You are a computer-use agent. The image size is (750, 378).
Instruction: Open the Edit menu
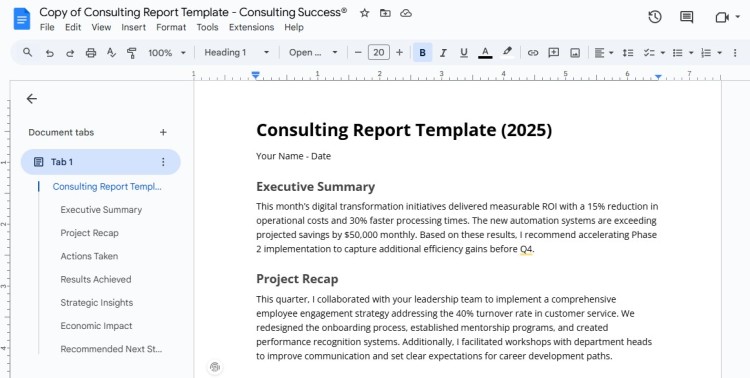tap(73, 27)
